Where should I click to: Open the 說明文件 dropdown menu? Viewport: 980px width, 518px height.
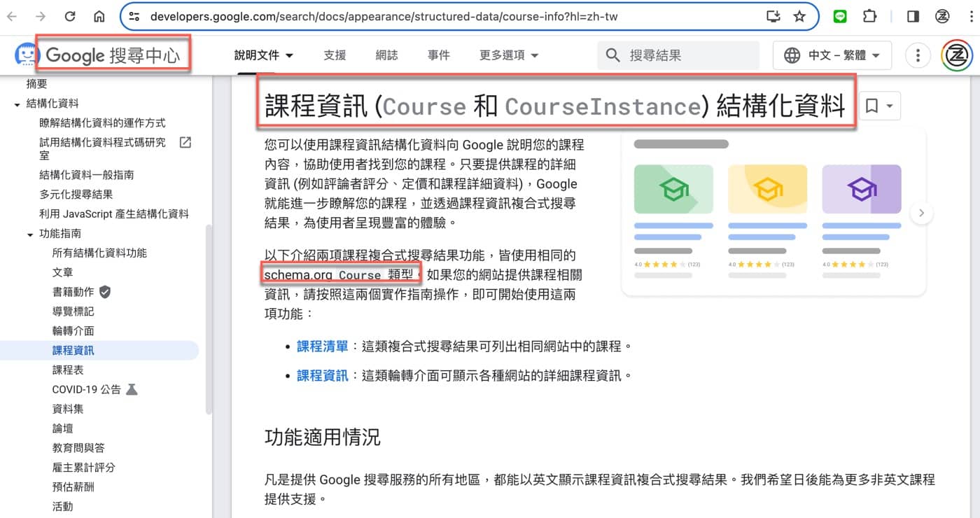[x=264, y=55]
